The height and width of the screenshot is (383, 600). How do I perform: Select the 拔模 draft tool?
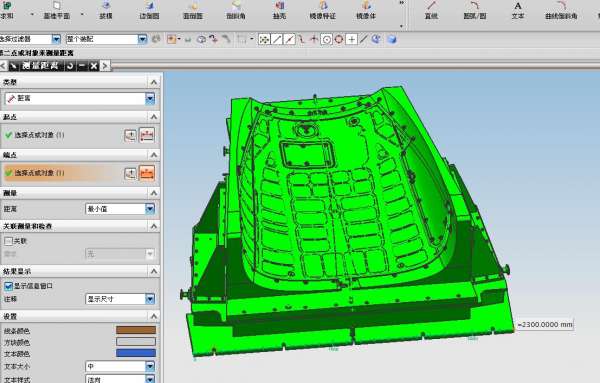click(x=106, y=10)
